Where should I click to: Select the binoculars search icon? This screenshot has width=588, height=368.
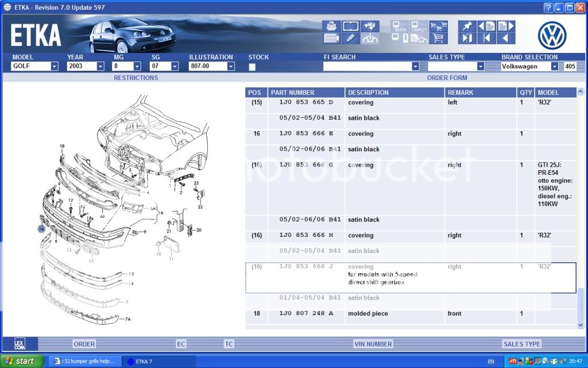370,26
